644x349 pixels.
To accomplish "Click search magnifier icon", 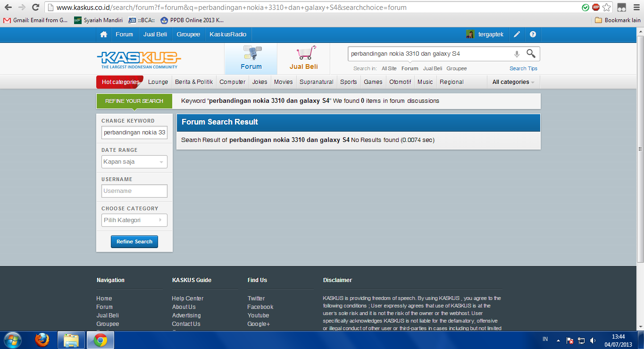I will [531, 54].
